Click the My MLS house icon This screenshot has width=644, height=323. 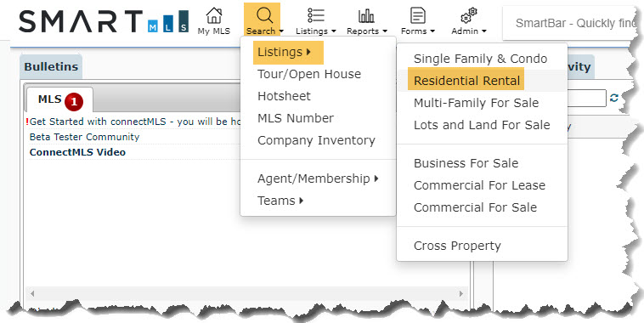click(213, 15)
